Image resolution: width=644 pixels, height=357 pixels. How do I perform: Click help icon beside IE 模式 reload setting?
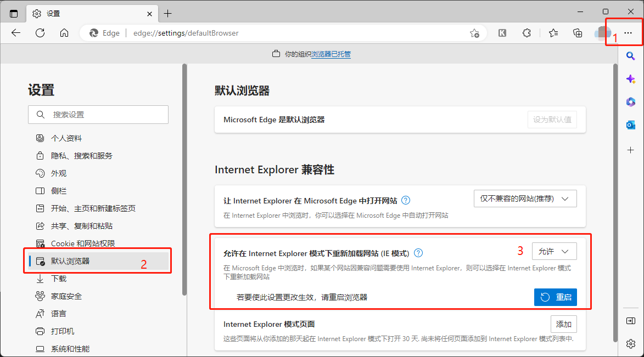(418, 253)
